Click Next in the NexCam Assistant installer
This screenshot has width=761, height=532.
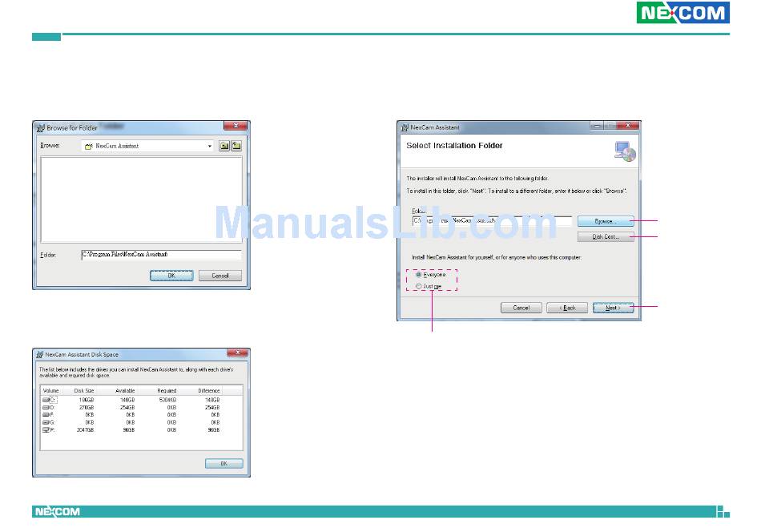pos(613,308)
